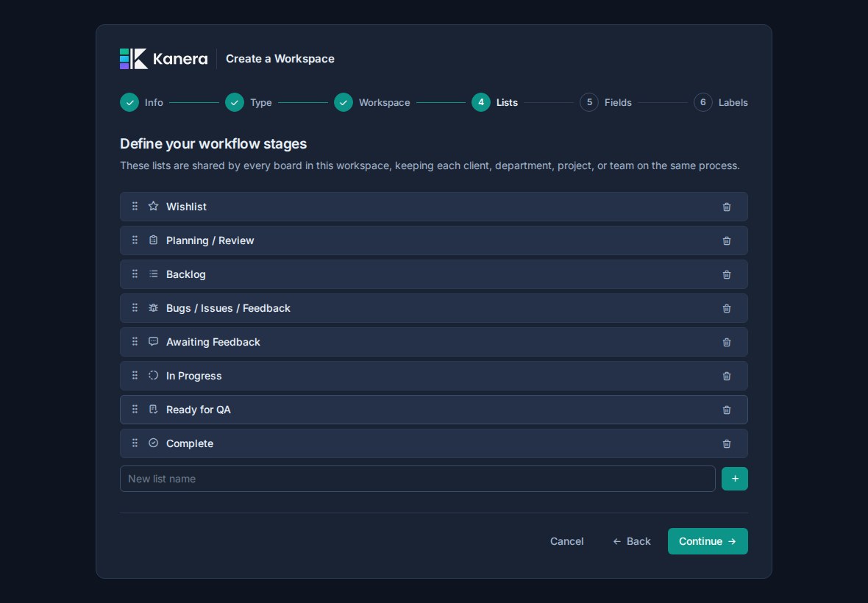Click the Wishlist list name

click(x=186, y=207)
